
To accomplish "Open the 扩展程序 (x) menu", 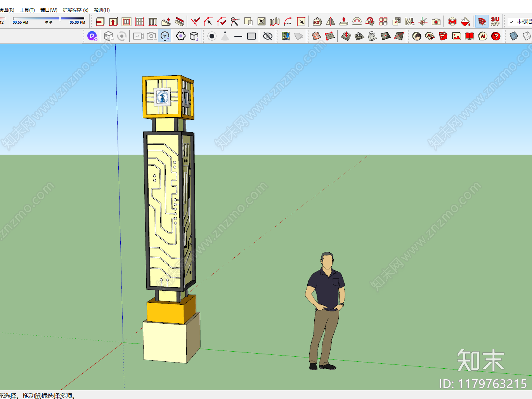I will point(76,10).
